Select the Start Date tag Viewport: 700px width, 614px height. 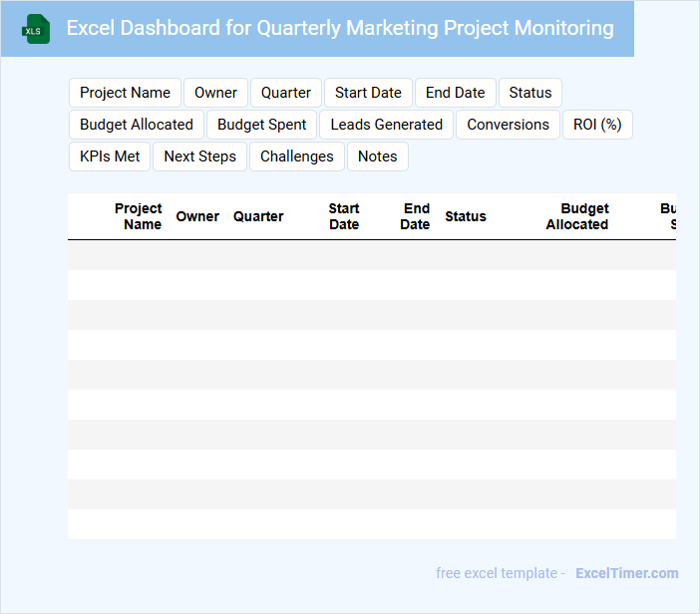click(x=368, y=93)
